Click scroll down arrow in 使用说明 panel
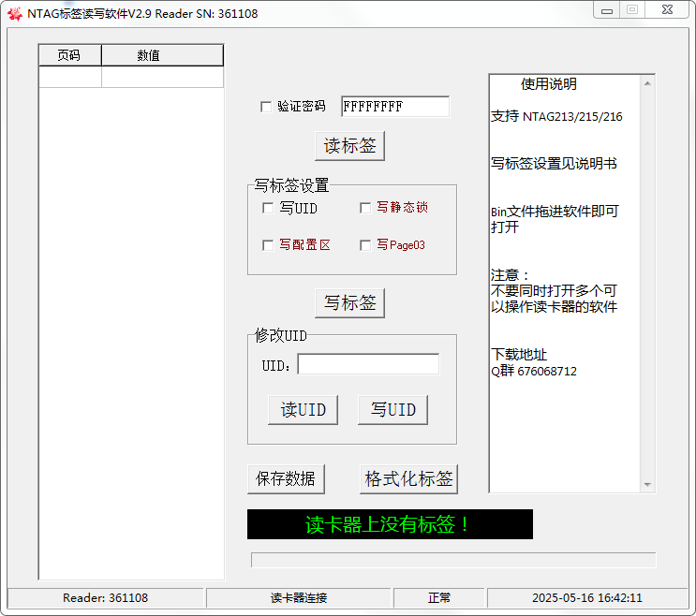The height and width of the screenshot is (616, 696). click(x=647, y=485)
